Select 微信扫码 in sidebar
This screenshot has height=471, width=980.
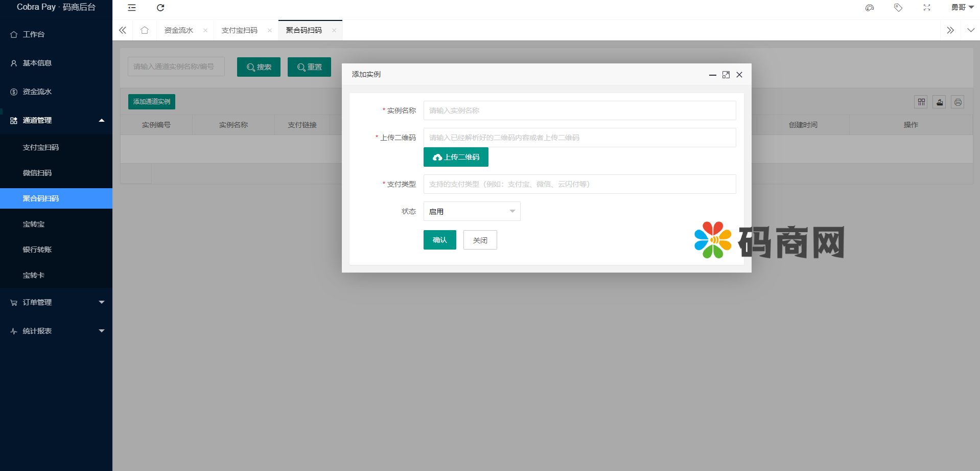(37, 173)
